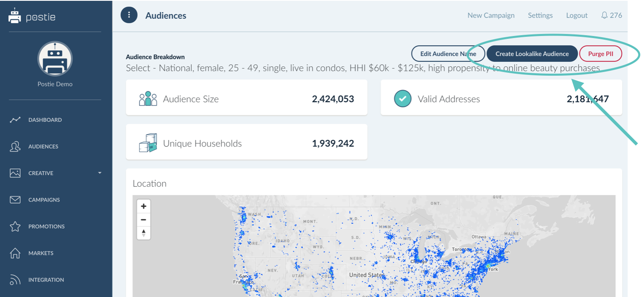Image resolution: width=644 pixels, height=297 pixels.
Task: Open the three-dot menu beside Audiences
Action: [129, 15]
